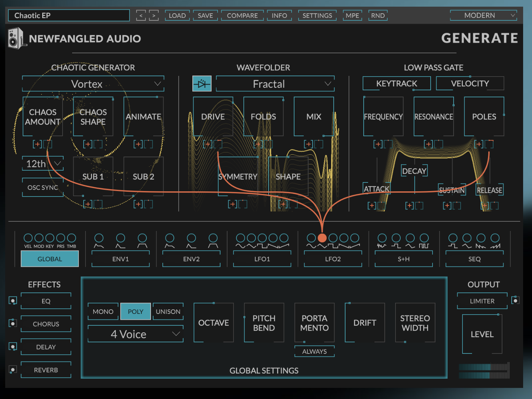Open the 4 Voice dropdown
The height and width of the screenshot is (399, 532).
point(135,334)
